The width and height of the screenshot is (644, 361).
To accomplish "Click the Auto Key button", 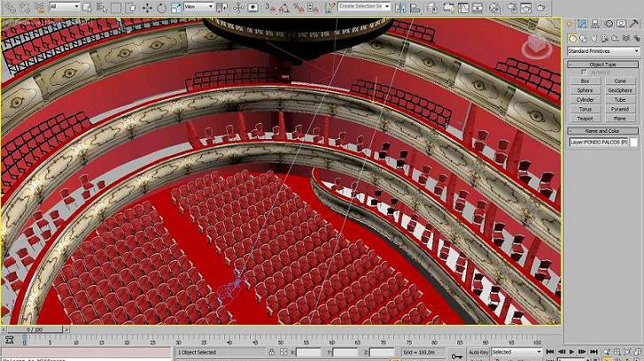I will pos(478,352).
